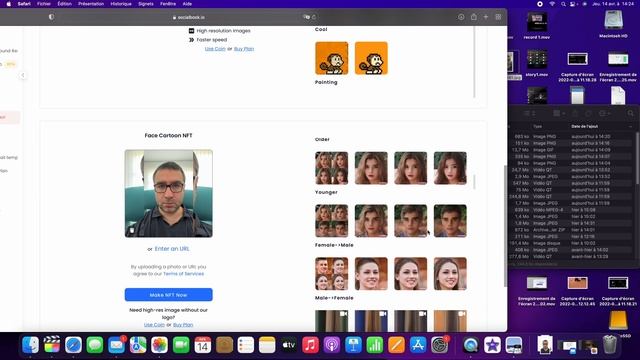
Task: Click the translate icon in address bar
Action: [x=307, y=17]
